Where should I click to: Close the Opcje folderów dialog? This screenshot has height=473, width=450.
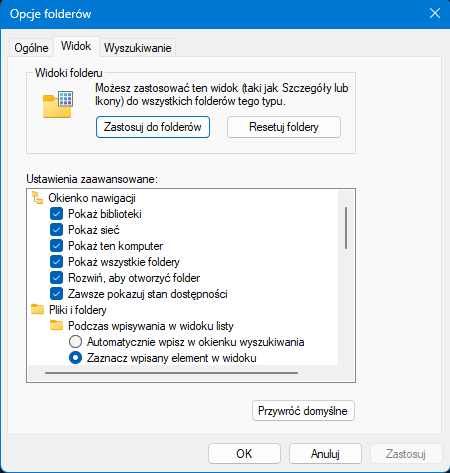(x=435, y=14)
